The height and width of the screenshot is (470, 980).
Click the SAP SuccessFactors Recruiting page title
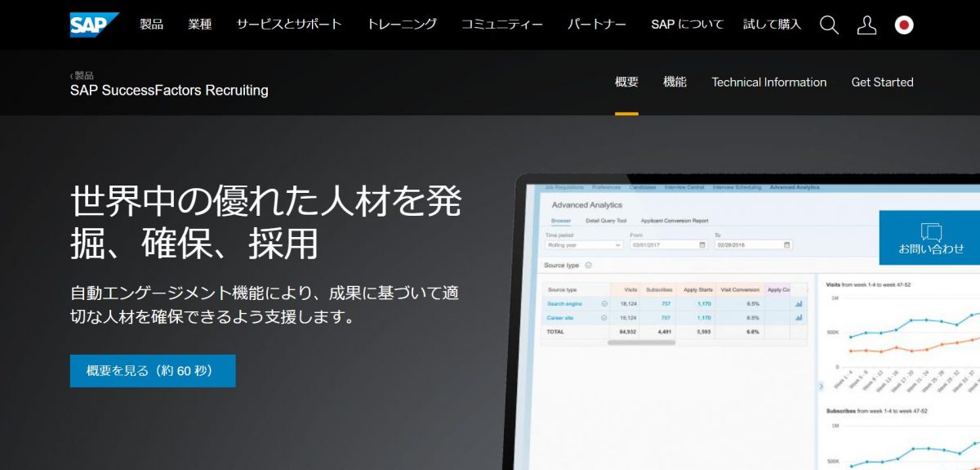[169, 91]
